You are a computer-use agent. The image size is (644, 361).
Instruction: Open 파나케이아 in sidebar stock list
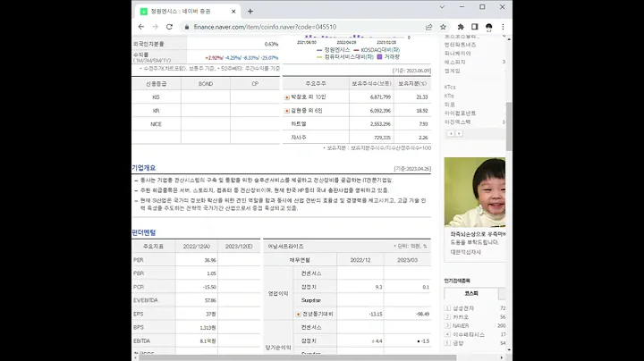point(458,54)
